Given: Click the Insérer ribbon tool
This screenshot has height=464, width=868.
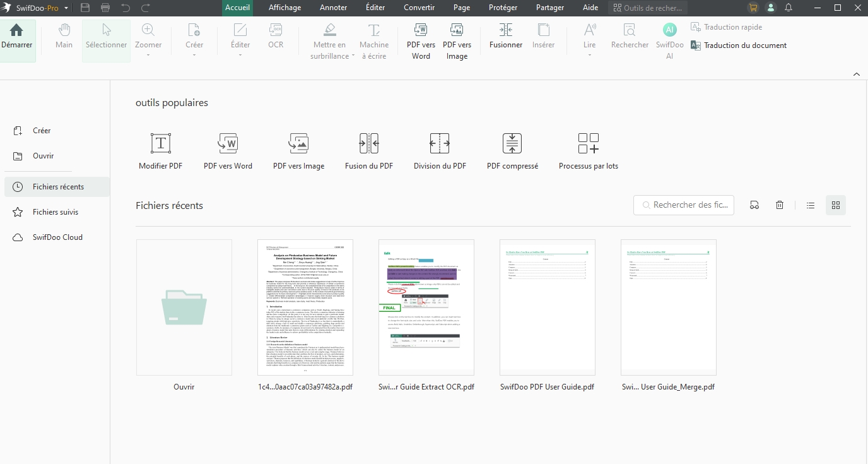Looking at the screenshot, I should [543, 37].
